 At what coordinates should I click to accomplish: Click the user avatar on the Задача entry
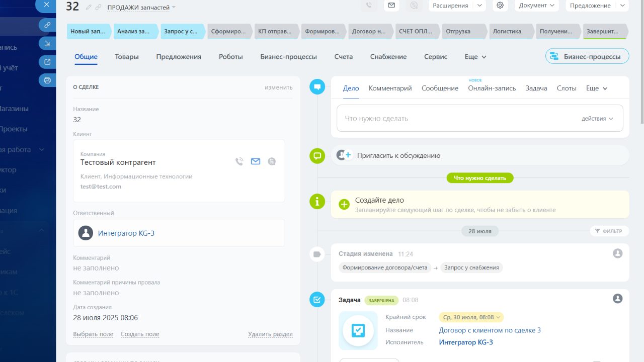(618, 299)
